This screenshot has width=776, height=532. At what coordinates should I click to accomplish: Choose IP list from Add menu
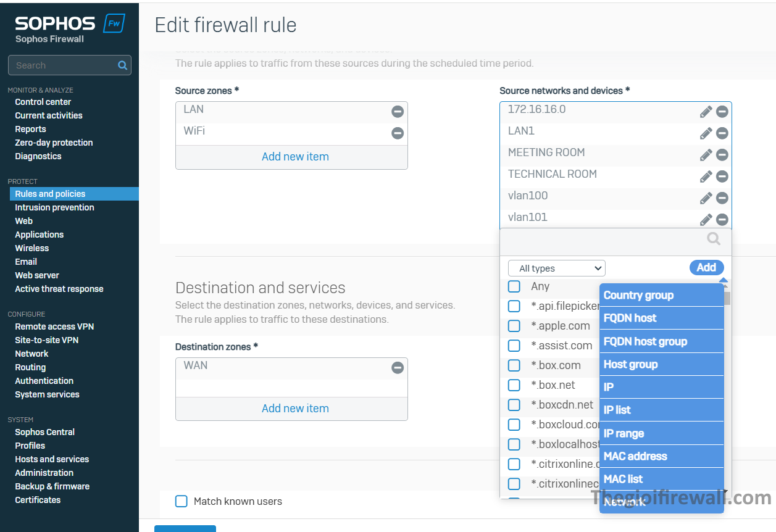point(661,410)
